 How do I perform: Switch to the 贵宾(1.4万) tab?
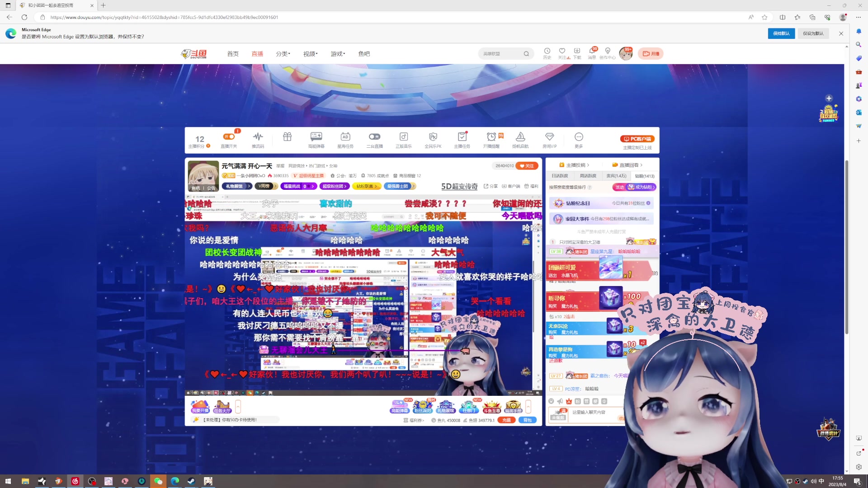click(617, 176)
